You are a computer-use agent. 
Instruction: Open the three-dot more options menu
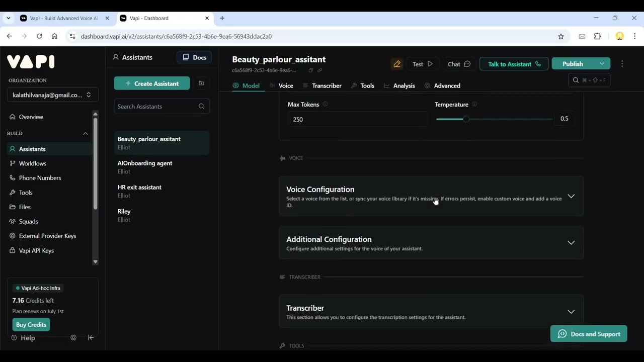pyautogui.click(x=622, y=64)
